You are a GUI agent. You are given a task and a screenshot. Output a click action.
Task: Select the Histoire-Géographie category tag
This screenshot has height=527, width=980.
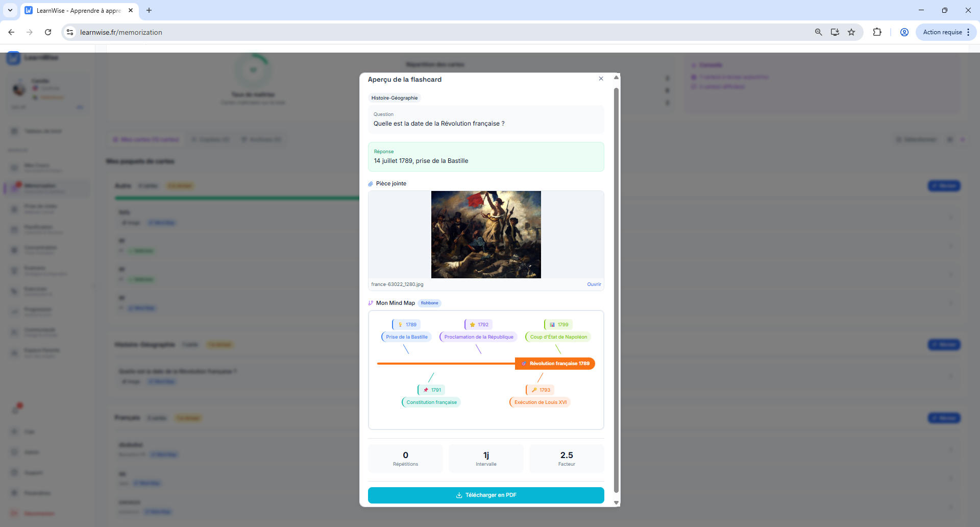tap(394, 98)
